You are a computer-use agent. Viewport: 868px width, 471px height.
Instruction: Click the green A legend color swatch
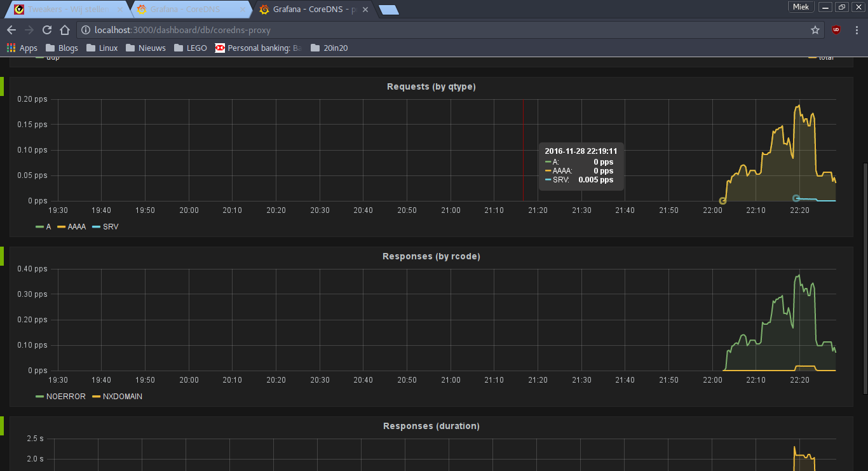point(39,226)
